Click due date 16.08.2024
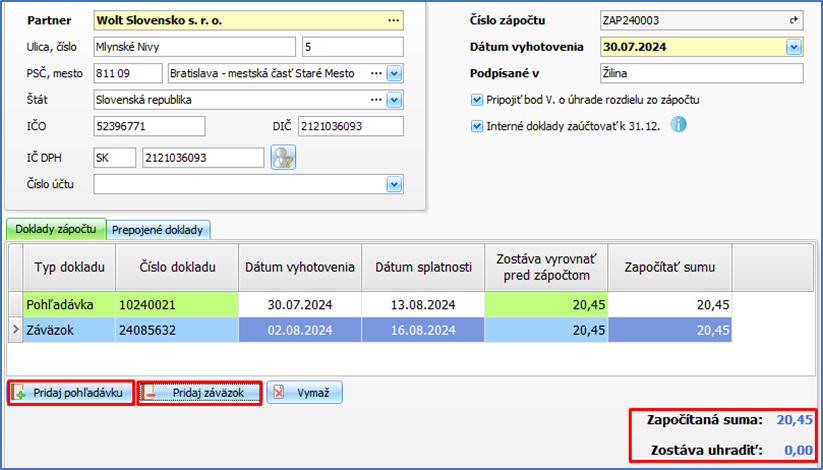The image size is (823, 470). pyautogui.click(x=423, y=330)
